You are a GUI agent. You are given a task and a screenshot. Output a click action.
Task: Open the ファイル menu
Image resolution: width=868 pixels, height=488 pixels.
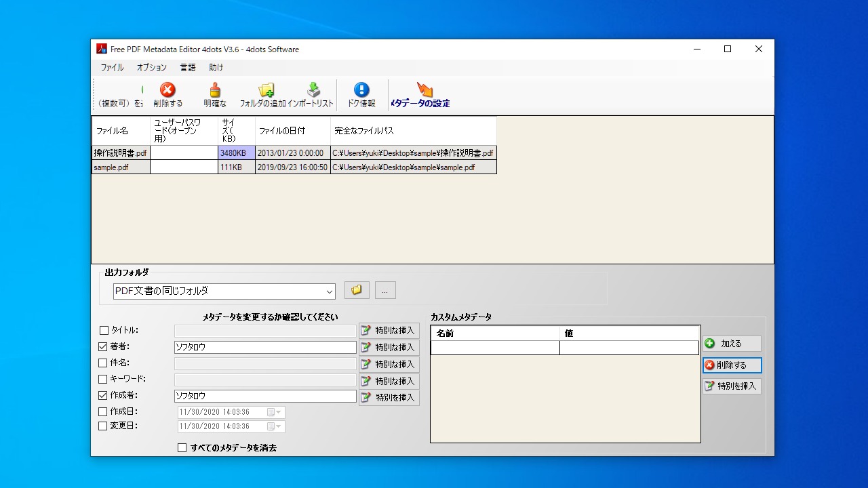[x=112, y=68]
